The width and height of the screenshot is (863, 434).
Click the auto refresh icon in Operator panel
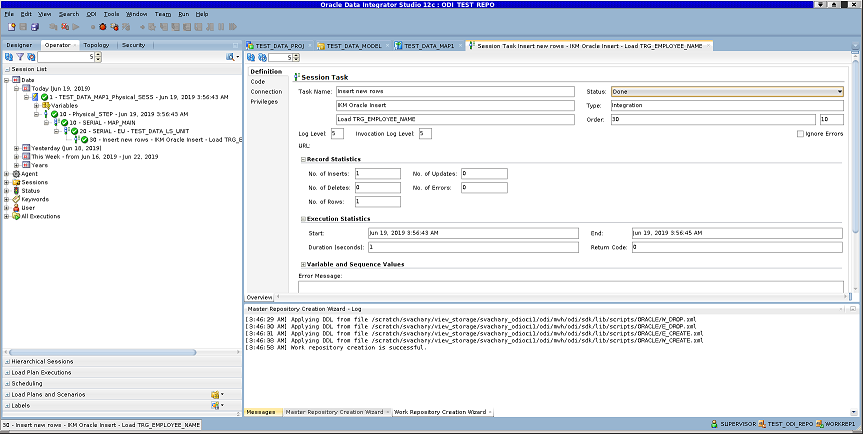31,57
